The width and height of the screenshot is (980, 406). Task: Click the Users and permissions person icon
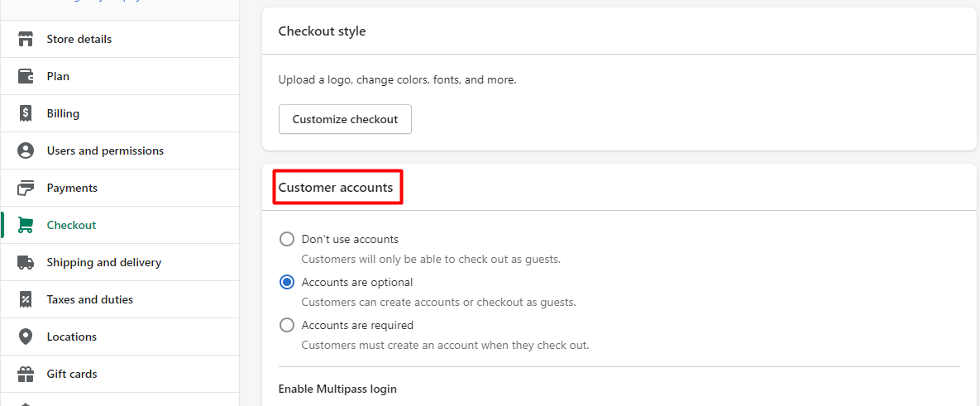(26, 150)
